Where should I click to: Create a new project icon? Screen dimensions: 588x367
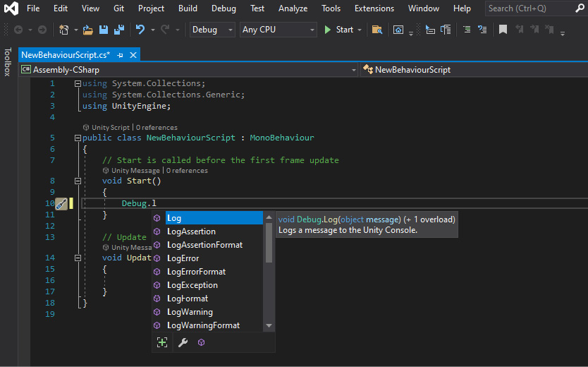63,30
